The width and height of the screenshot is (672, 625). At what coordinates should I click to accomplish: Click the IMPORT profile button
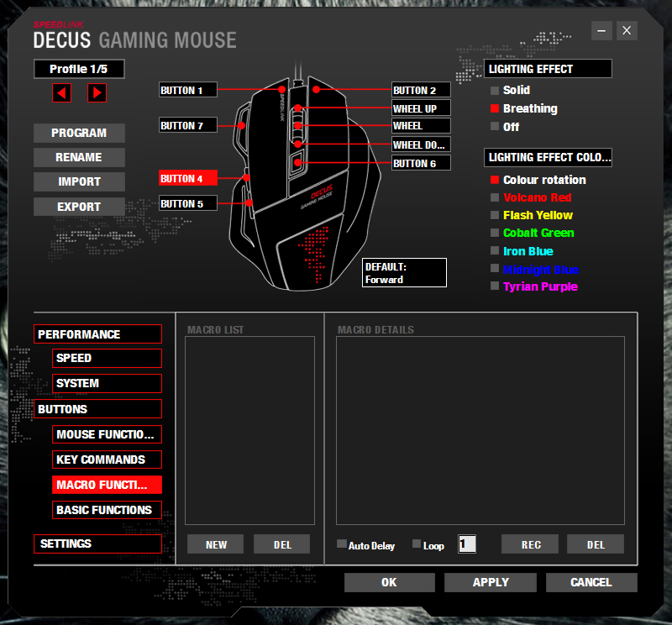click(79, 181)
